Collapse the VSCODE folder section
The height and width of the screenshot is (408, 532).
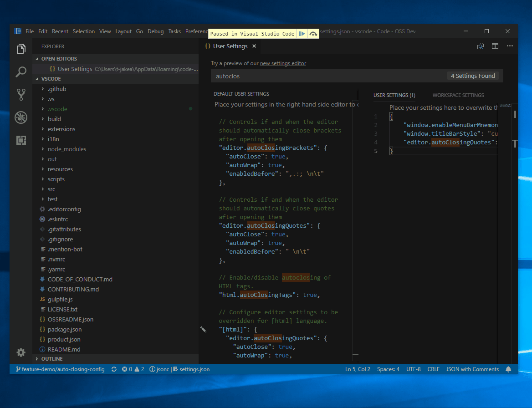pos(115,79)
